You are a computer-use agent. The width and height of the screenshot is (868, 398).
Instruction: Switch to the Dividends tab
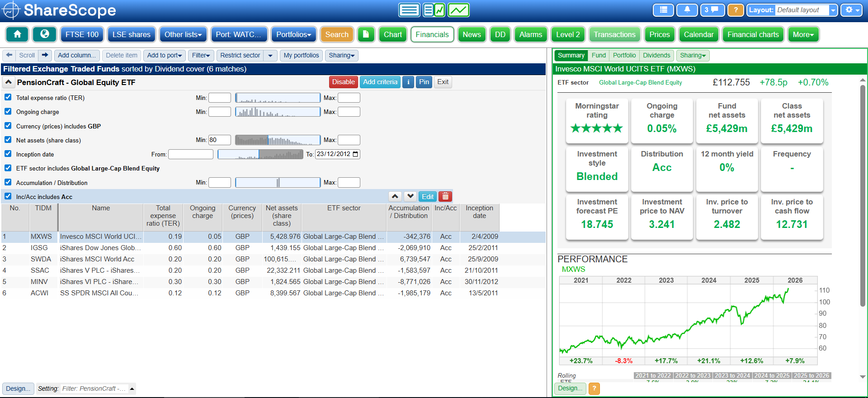coord(656,55)
